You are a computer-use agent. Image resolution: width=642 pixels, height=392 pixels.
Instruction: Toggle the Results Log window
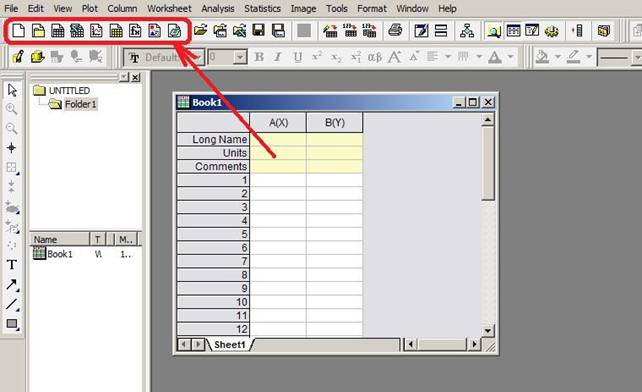513,31
